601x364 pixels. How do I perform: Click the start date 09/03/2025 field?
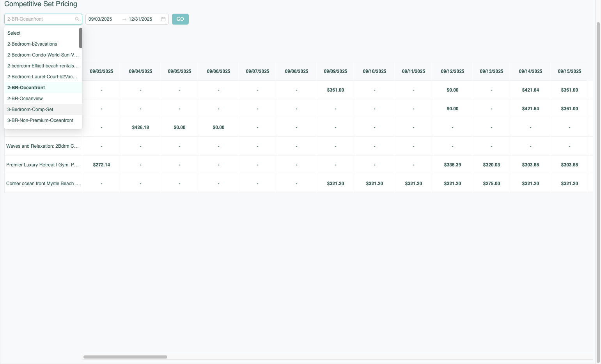103,19
